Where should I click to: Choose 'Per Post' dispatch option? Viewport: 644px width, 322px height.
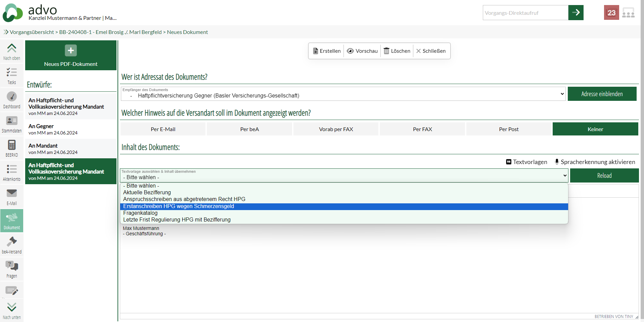coord(509,129)
